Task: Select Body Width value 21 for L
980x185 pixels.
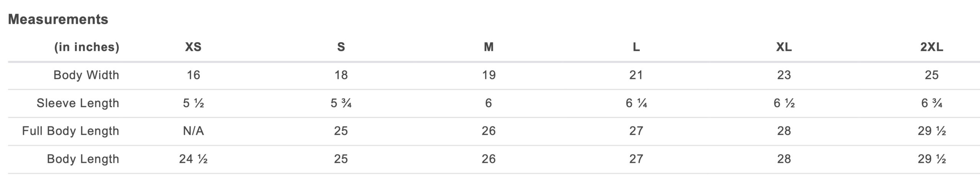Action: pyautogui.click(x=636, y=75)
